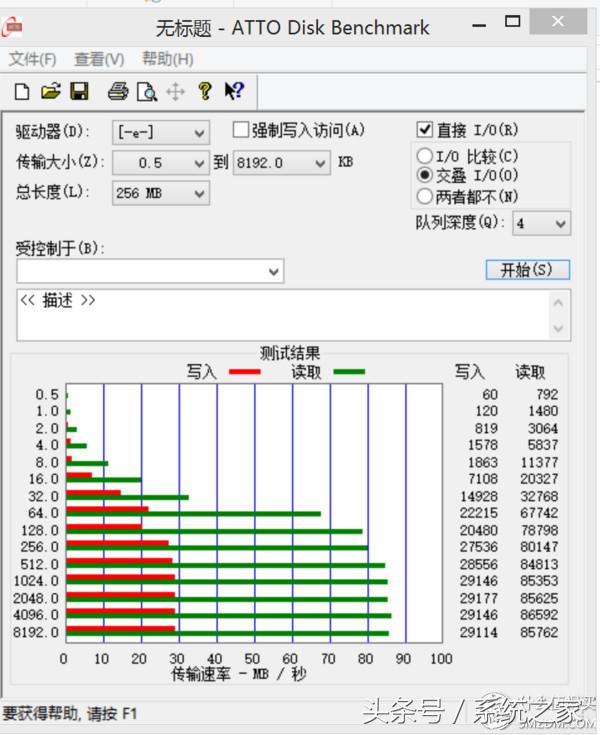Click the 测试结果 results heading
600x735 pixels.
[290, 353]
